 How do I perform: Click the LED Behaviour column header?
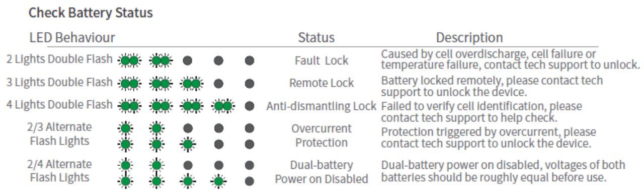click(x=72, y=38)
